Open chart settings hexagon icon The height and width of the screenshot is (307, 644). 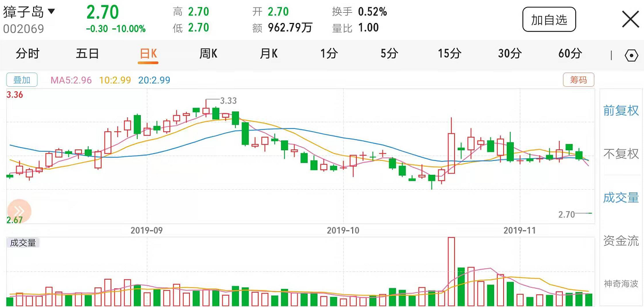(631, 55)
